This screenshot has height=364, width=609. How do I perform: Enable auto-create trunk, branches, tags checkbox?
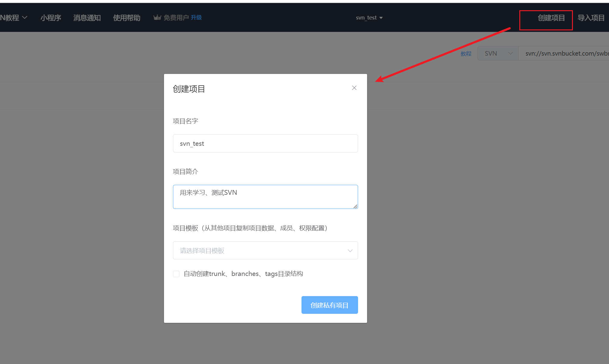click(176, 274)
